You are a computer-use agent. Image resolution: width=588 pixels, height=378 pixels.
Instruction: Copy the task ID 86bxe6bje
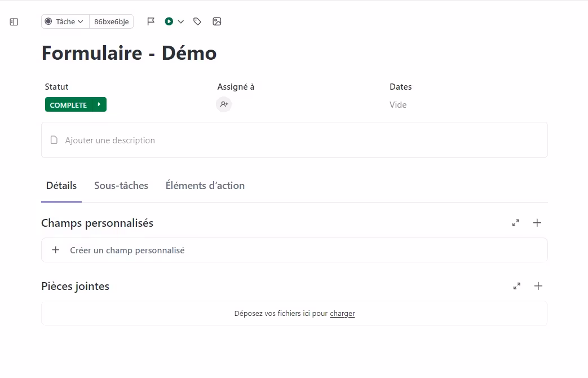pyautogui.click(x=111, y=21)
